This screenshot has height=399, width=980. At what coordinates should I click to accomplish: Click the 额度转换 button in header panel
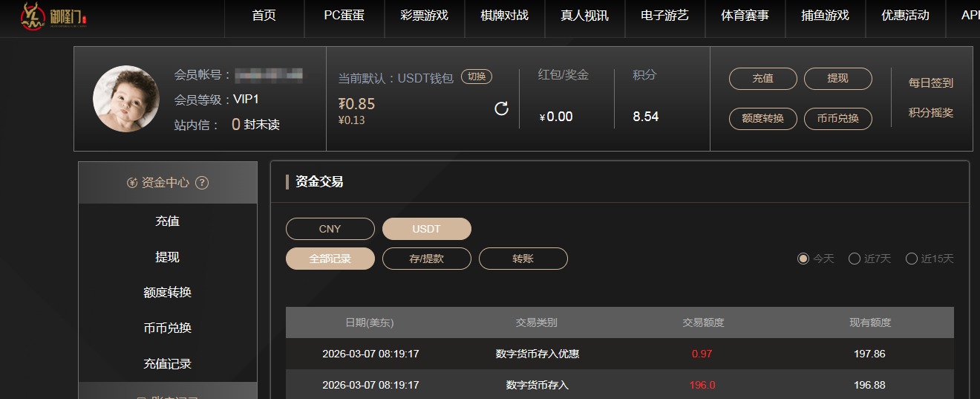(x=763, y=119)
